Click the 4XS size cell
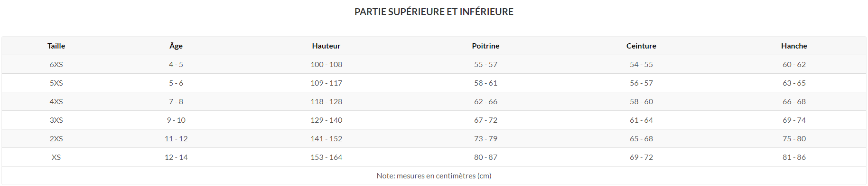This screenshot has width=868, height=186. [x=56, y=102]
